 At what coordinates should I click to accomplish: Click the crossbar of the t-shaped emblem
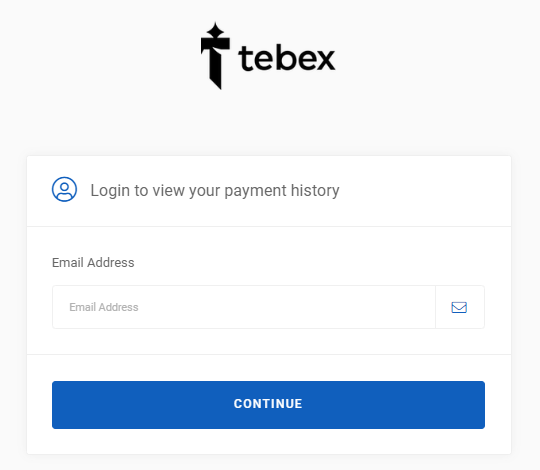pos(216,42)
